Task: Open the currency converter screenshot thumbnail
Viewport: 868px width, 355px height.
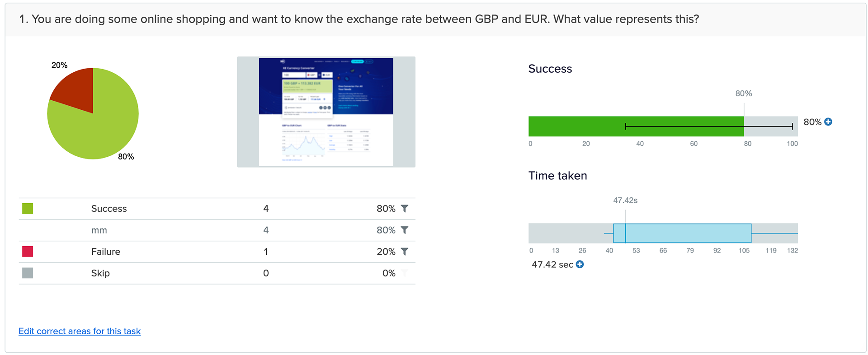Action: pyautogui.click(x=326, y=112)
